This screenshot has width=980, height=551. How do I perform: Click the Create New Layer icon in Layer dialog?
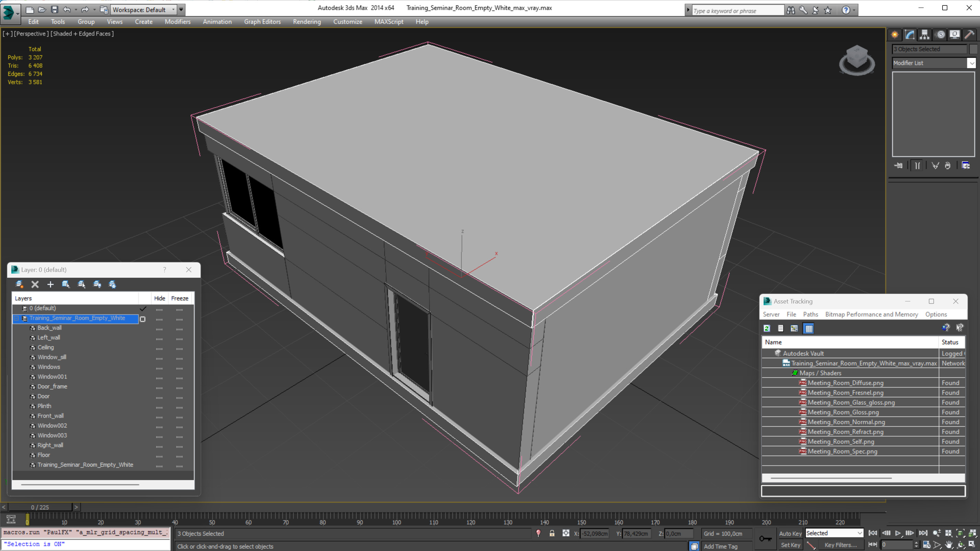pos(19,284)
